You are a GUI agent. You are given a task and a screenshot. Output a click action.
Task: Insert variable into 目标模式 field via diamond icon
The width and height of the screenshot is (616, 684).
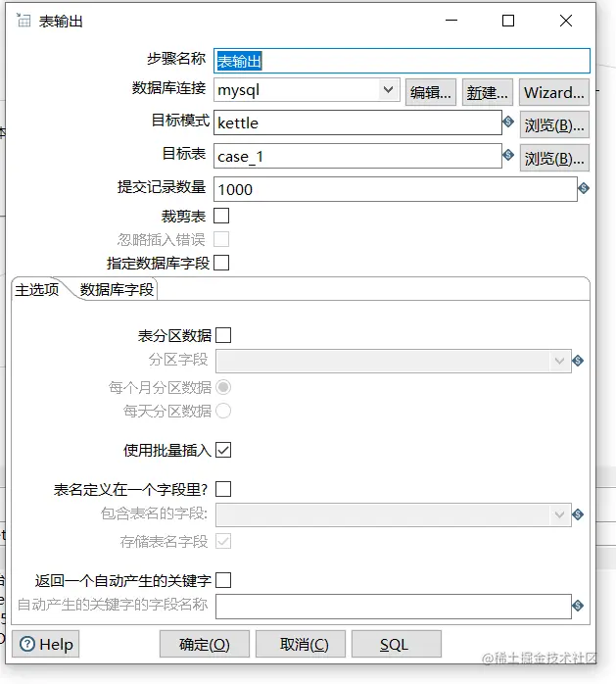(508, 122)
